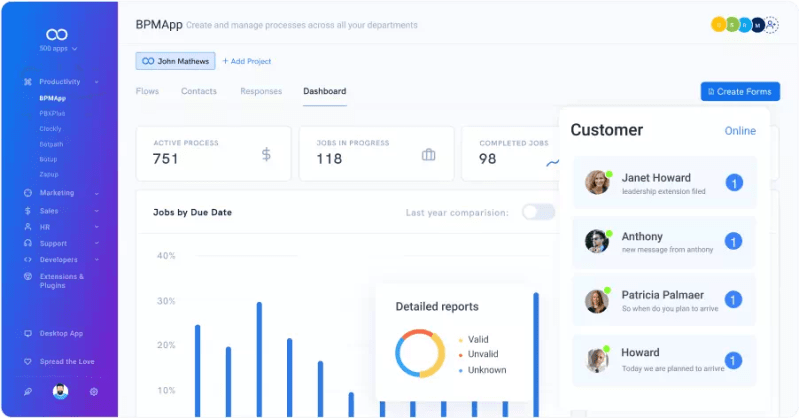This screenshot has height=418, width=799.
Task: Open Clockly in the sidebar
Action: (x=50, y=128)
